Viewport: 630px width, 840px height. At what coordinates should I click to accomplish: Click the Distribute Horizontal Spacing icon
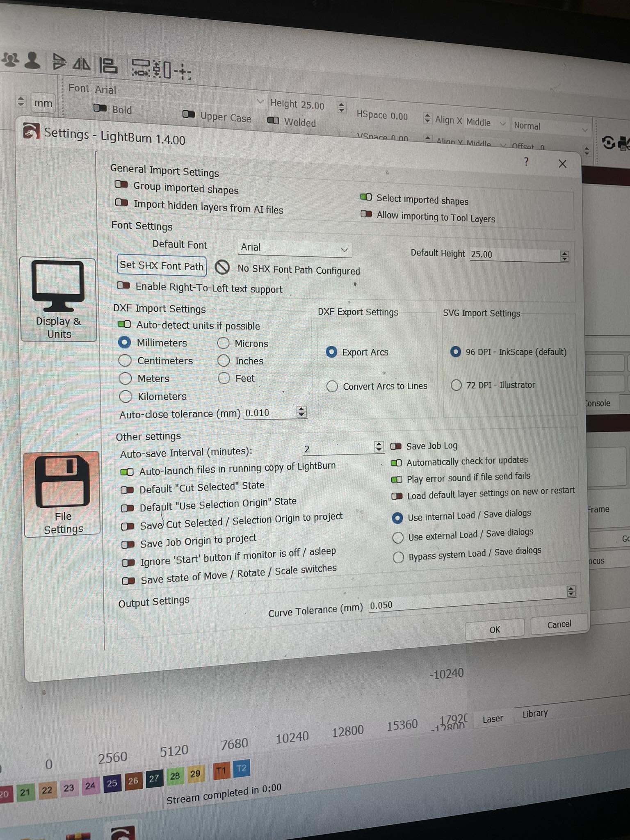[x=141, y=68]
